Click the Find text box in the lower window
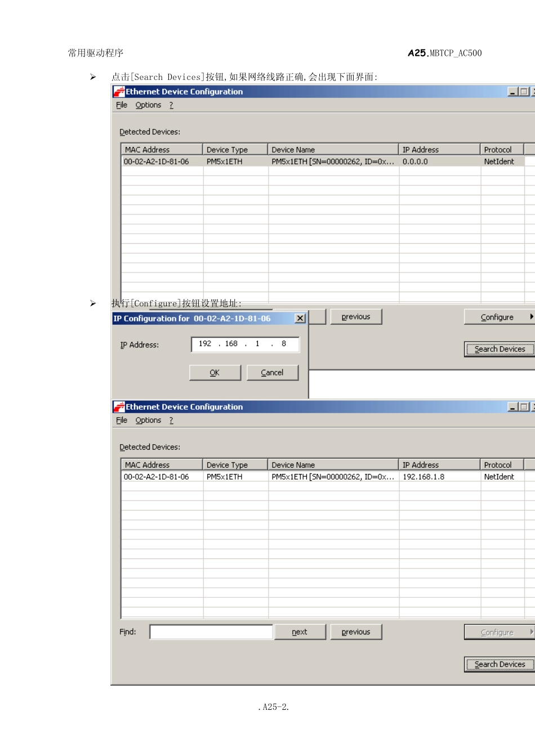Image resolution: width=535 pixels, height=756 pixels. (x=211, y=632)
